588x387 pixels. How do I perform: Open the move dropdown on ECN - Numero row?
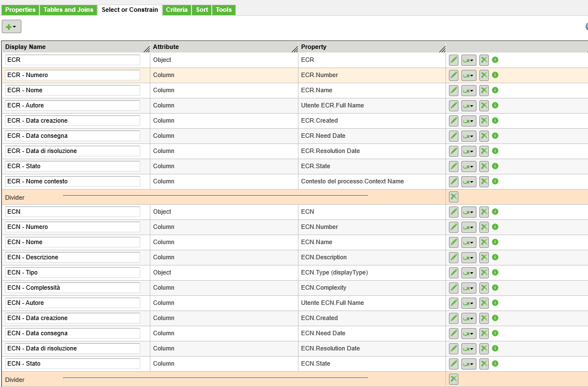click(468, 227)
